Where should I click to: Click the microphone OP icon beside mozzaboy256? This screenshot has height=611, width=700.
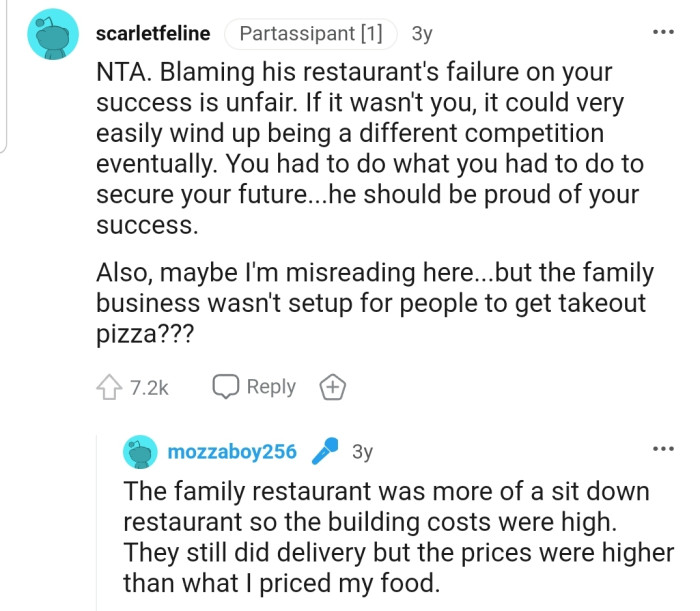[x=325, y=452]
